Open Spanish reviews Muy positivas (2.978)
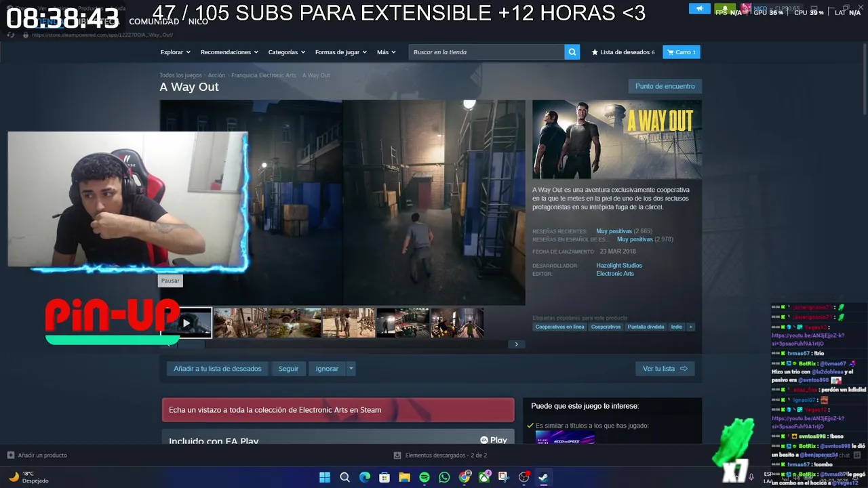The height and width of the screenshot is (488, 868). click(x=645, y=239)
